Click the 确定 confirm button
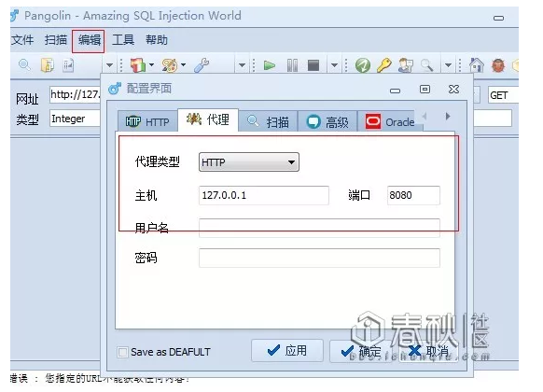Image resolution: width=543 pixels, height=392 pixels. click(362, 351)
